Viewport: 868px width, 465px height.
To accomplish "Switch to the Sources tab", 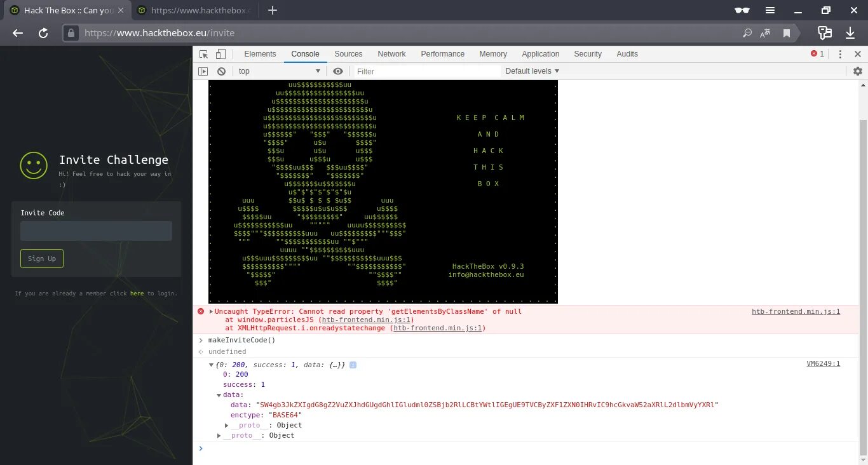I will tap(348, 54).
